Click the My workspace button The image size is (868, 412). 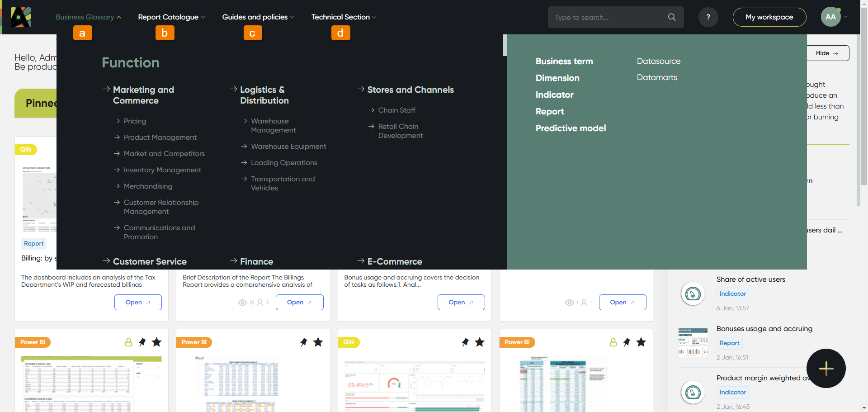point(769,17)
